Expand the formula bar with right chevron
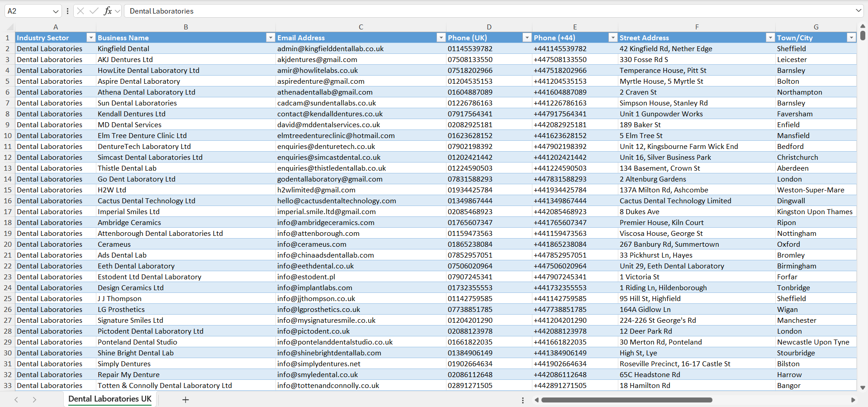Image resolution: width=868 pixels, height=407 pixels. coord(859,10)
